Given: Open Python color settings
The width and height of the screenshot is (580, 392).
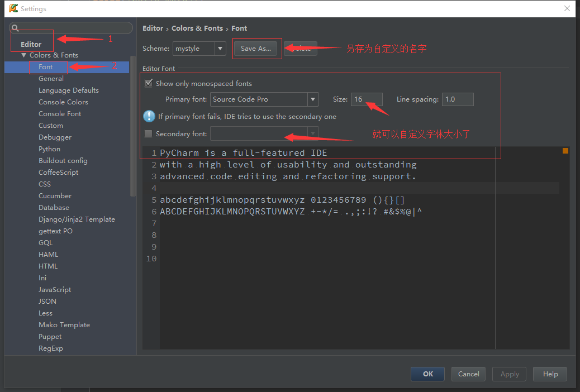Looking at the screenshot, I should [x=49, y=149].
